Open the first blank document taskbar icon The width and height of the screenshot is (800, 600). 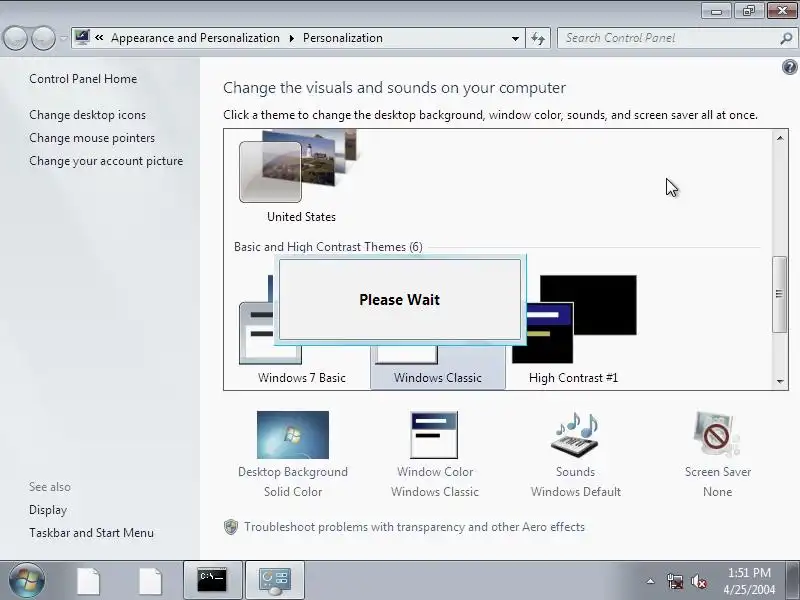point(88,581)
